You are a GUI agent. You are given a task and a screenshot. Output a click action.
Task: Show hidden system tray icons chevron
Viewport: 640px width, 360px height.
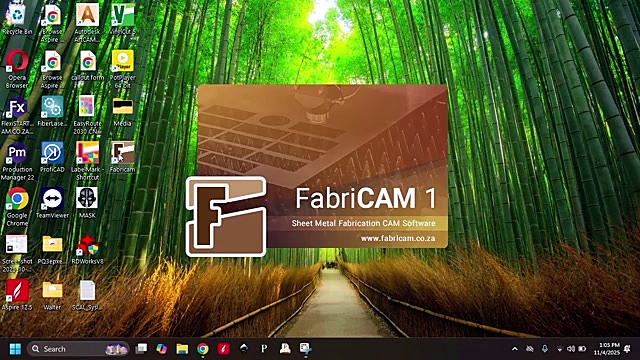click(x=515, y=349)
